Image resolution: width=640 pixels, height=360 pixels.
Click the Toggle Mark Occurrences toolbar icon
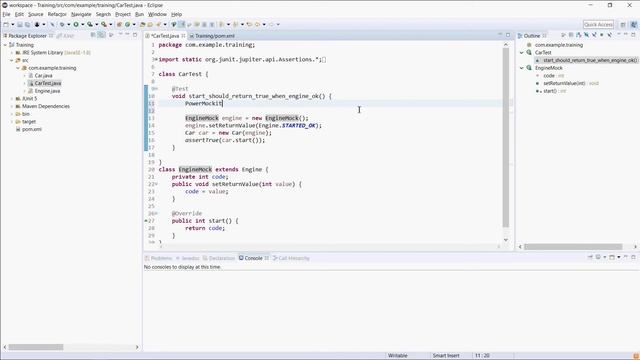[x=182, y=24]
